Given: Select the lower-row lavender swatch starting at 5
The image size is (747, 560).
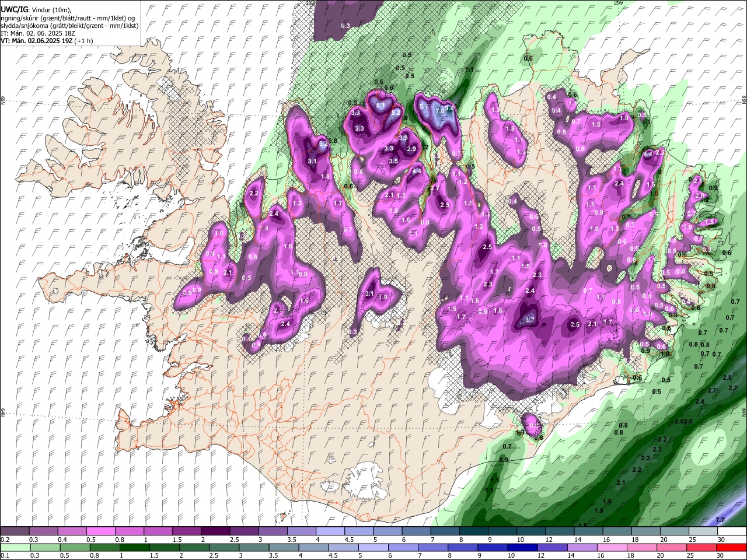Looking at the screenshot, I should (372, 547).
